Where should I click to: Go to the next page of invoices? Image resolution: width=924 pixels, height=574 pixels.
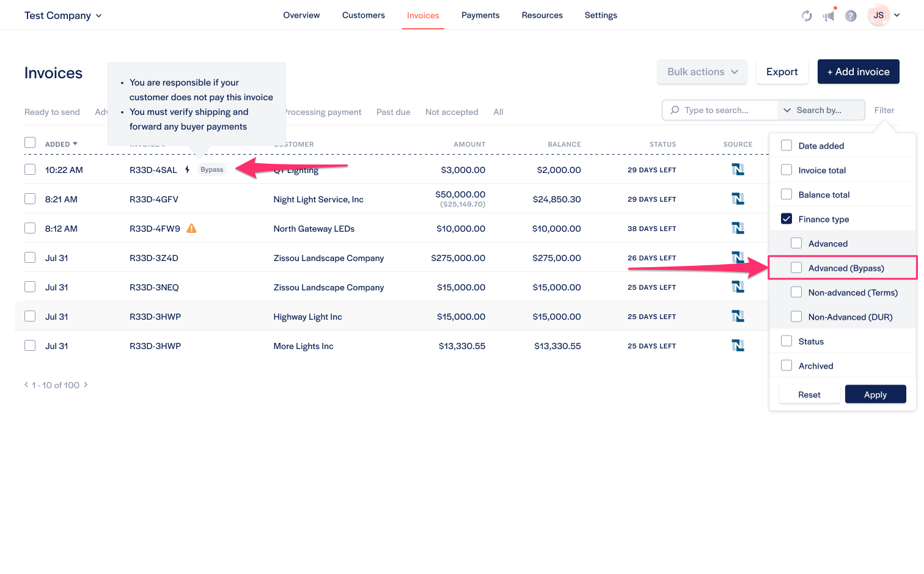coord(86,385)
